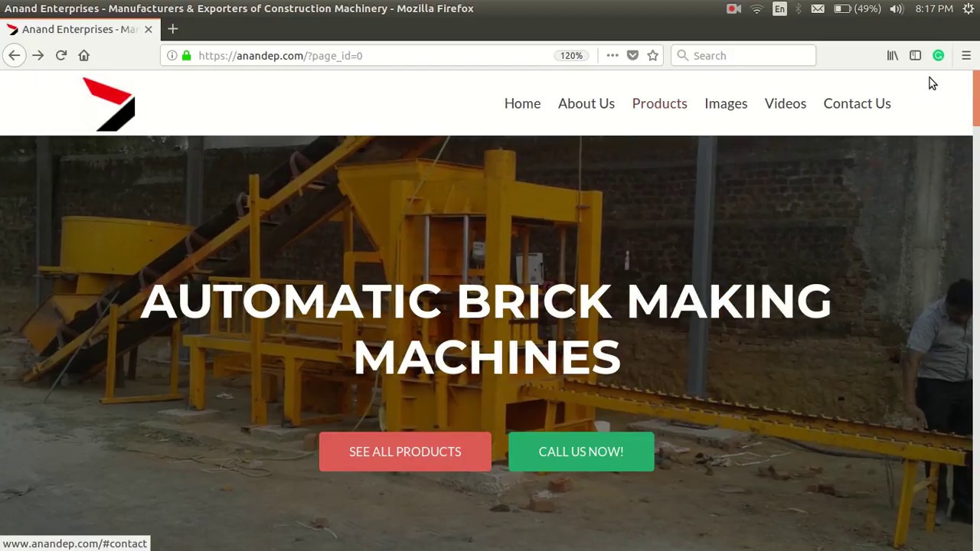This screenshot has width=980, height=551.
Task: Click the red screen recorder tray icon
Action: click(733, 8)
